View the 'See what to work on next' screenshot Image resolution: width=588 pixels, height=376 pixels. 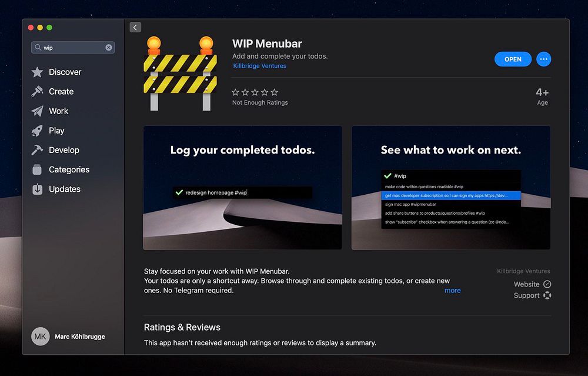point(451,188)
